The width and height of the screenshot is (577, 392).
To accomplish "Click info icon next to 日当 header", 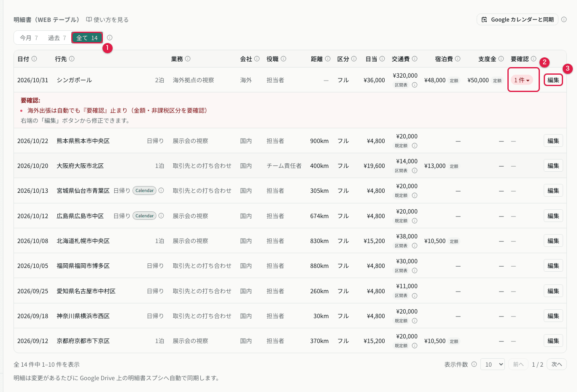I will click(382, 59).
